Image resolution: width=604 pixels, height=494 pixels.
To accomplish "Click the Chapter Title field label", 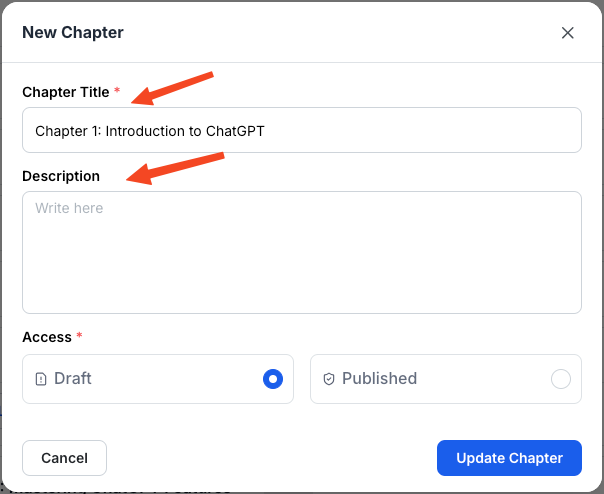I will click(x=66, y=92).
